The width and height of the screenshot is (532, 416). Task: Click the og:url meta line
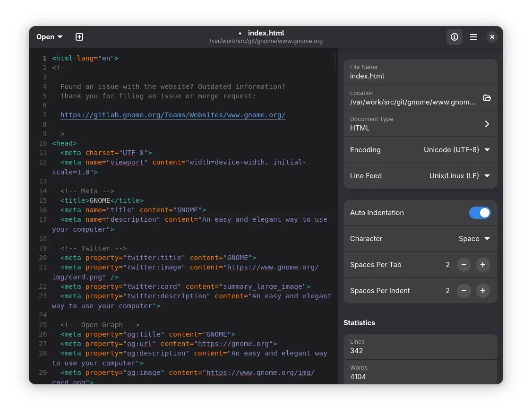tap(169, 344)
